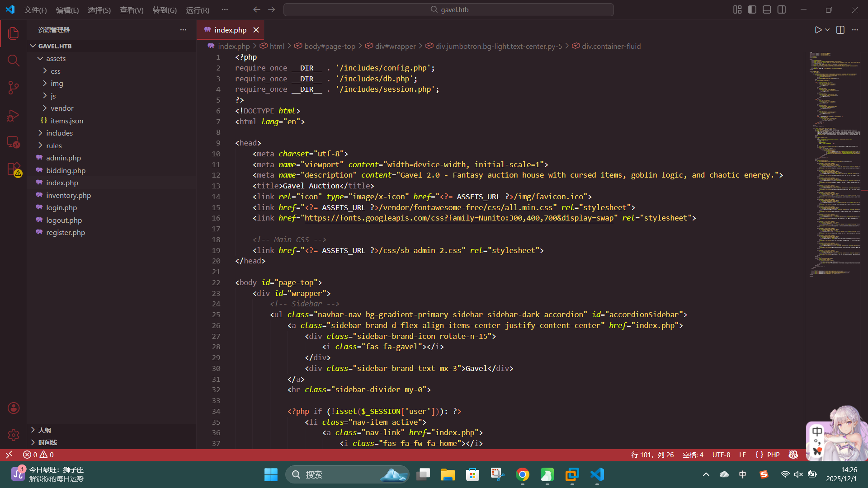Expand the 大纲 outline section
This screenshot has width=868, height=488.
click(x=44, y=430)
